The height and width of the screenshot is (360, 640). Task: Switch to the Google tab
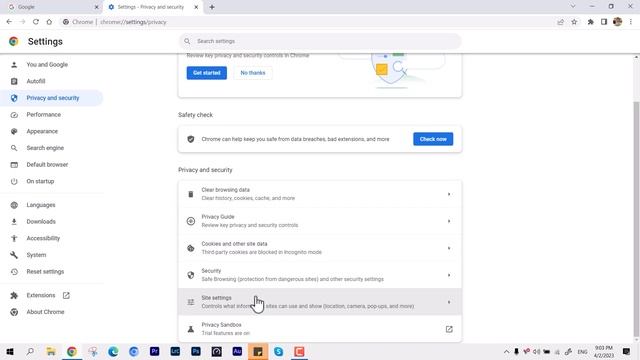pos(52,7)
